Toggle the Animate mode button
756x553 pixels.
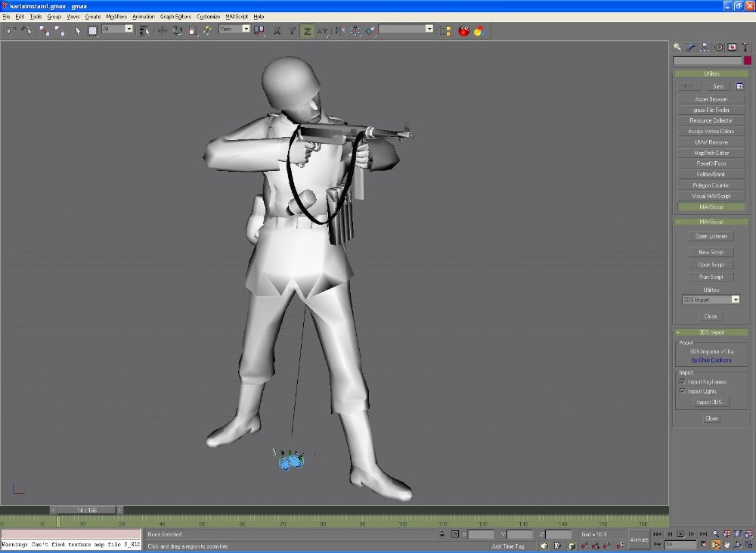click(639, 539)
